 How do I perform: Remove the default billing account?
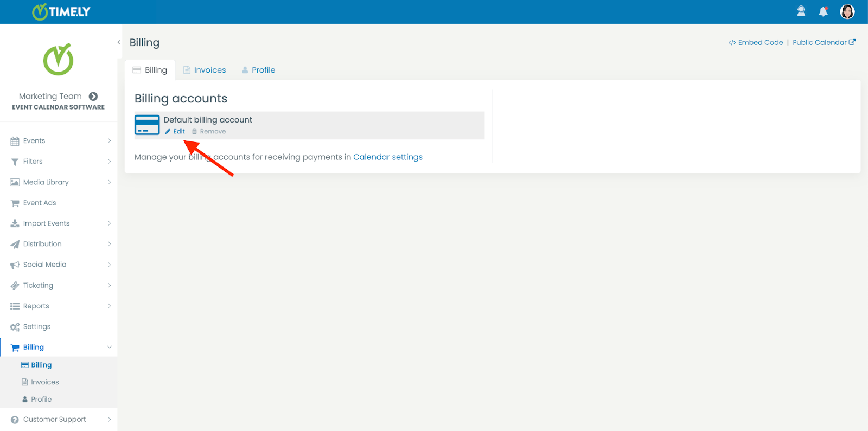[x=209, y=132]
